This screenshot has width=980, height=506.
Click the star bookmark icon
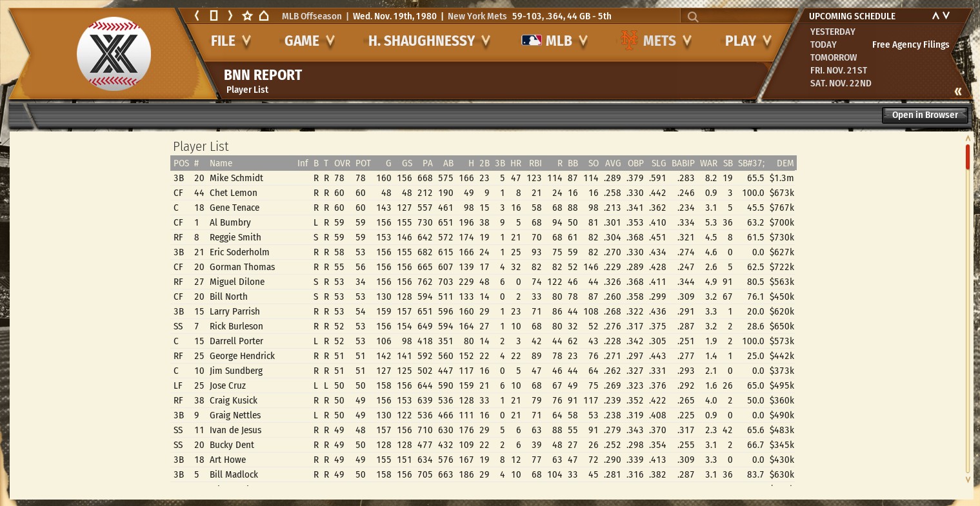point(247,15)
